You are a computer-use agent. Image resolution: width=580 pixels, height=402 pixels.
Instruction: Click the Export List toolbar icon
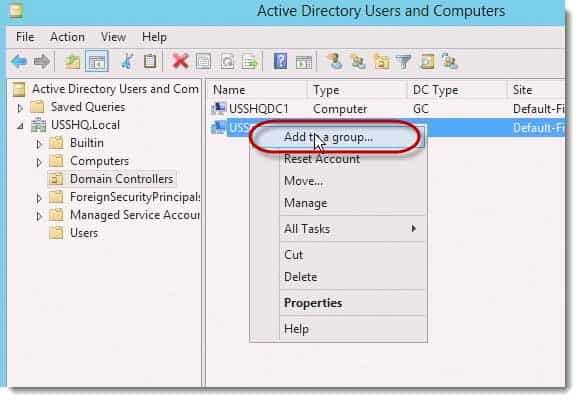pyautogui.click(x=250, y=61)
